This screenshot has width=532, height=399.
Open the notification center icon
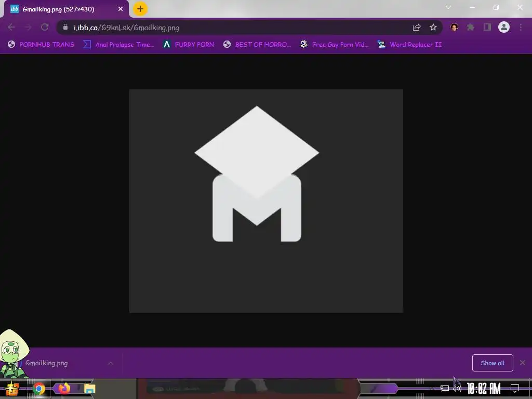[x=515, y=388]
